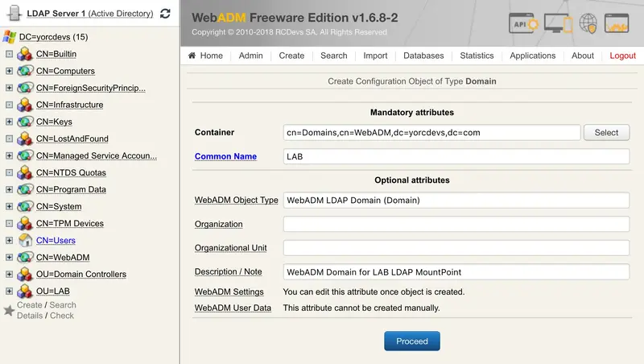644x364 pixels.
Task: Click the Container input field
Action: 431,133
